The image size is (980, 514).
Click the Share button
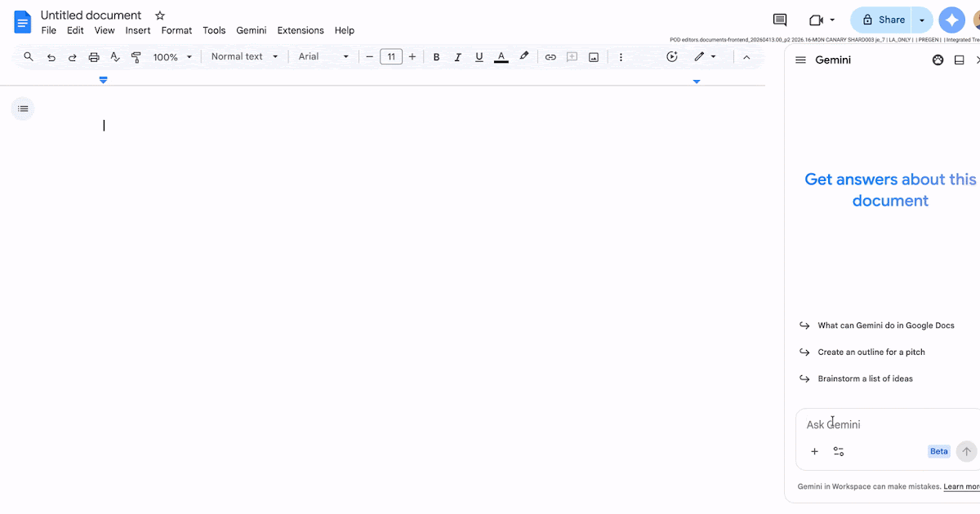(x=881, y=20)
